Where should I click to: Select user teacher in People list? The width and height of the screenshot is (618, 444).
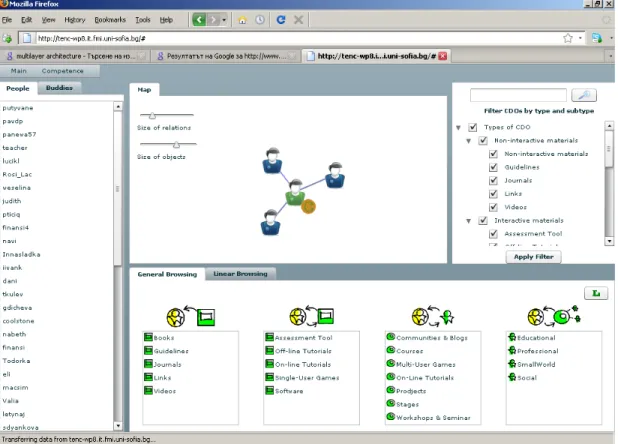coord(15,148)
